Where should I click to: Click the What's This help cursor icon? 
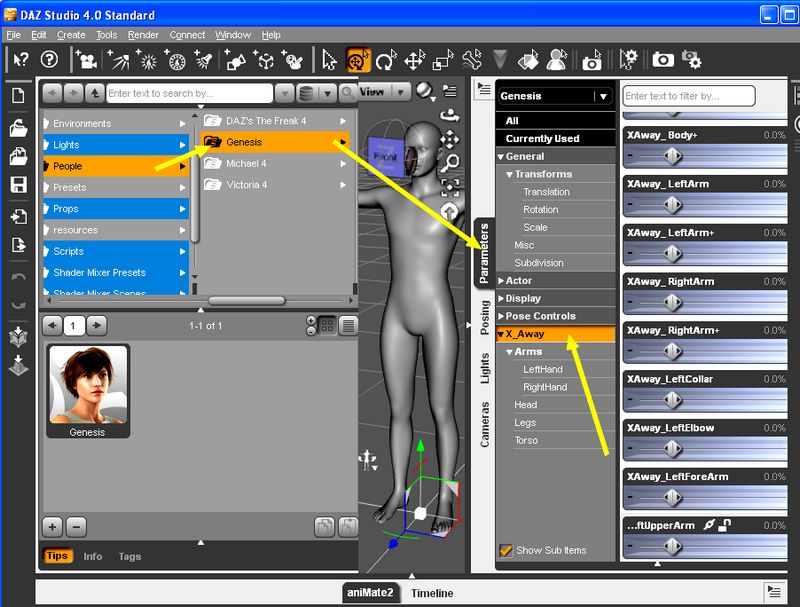[x=21, y=60]
